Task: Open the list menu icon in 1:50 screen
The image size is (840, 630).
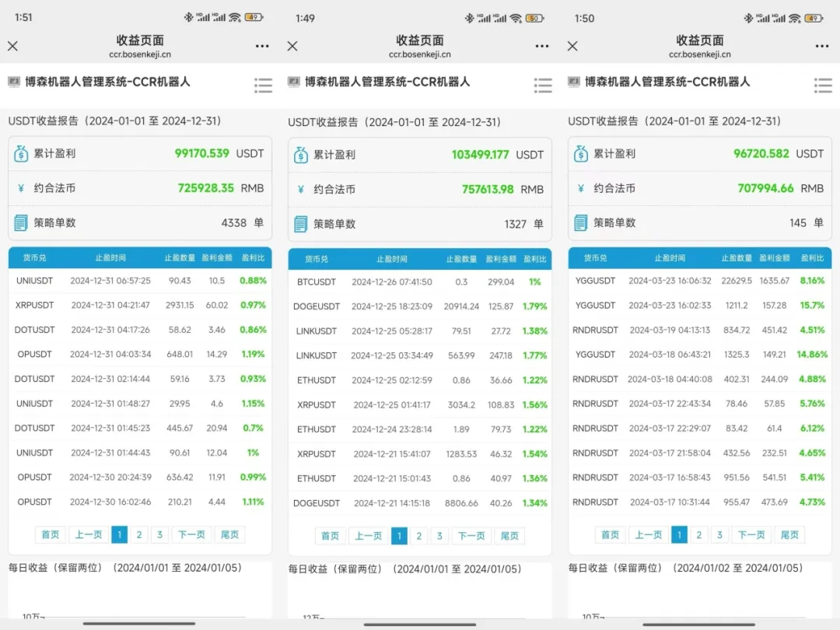Action: tap(823, 86)
